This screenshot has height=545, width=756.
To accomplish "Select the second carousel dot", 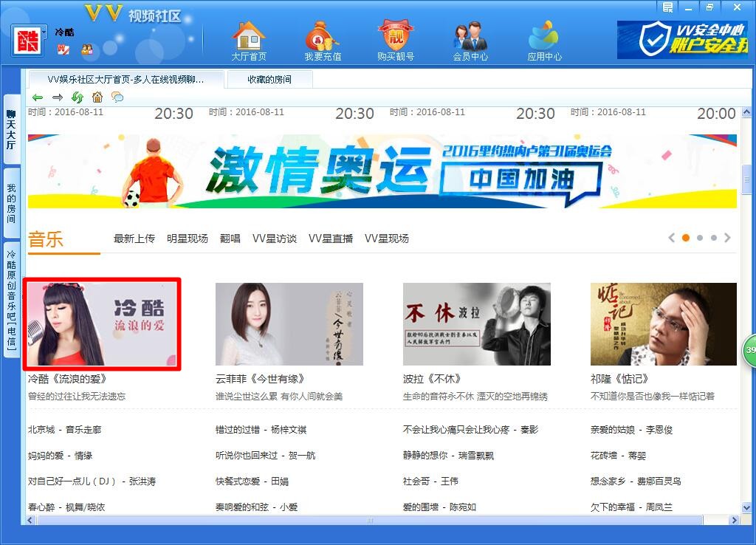I will click(700, 238).
